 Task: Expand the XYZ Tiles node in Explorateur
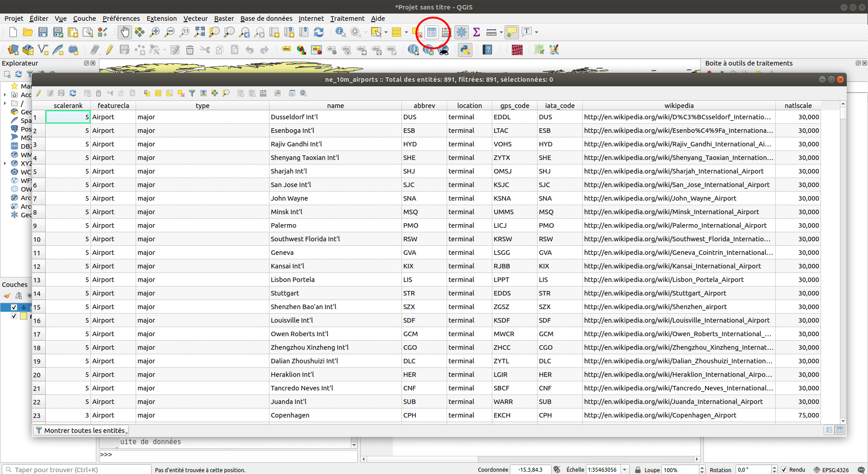click(5, 164)
